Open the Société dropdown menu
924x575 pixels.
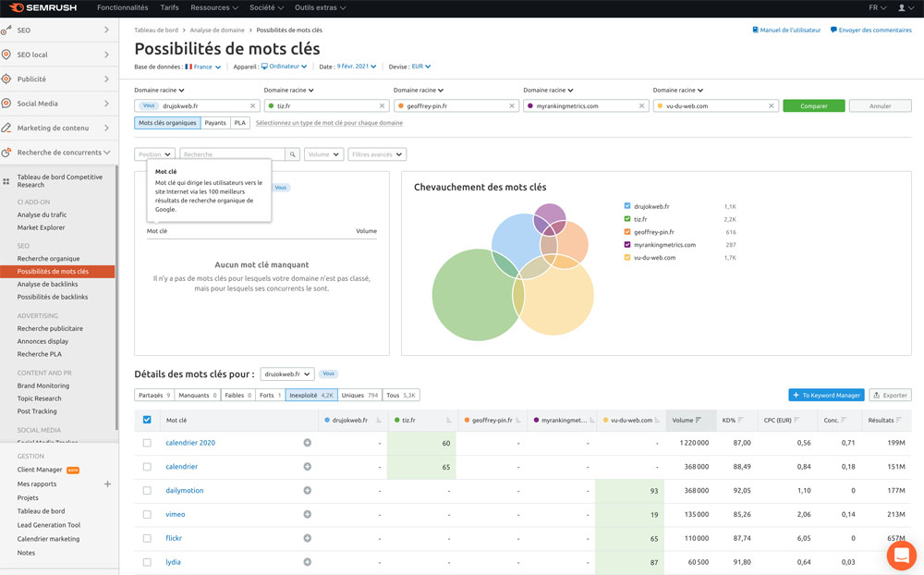click(266, 7)
